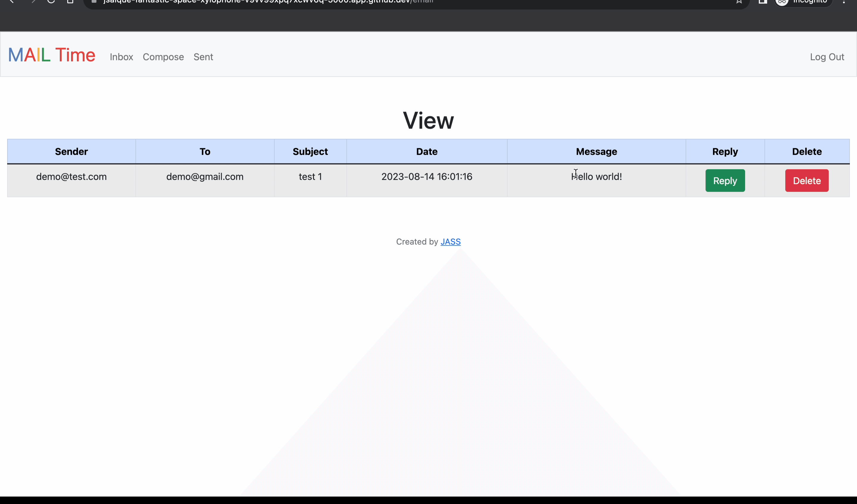Screen dimensions: 857x504
Task: Go to the Compose page
Action: tap(163, 57)
